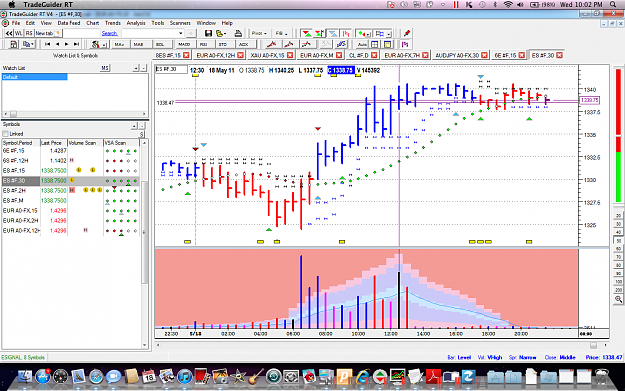Click the symbol search input field

point(82,33)
